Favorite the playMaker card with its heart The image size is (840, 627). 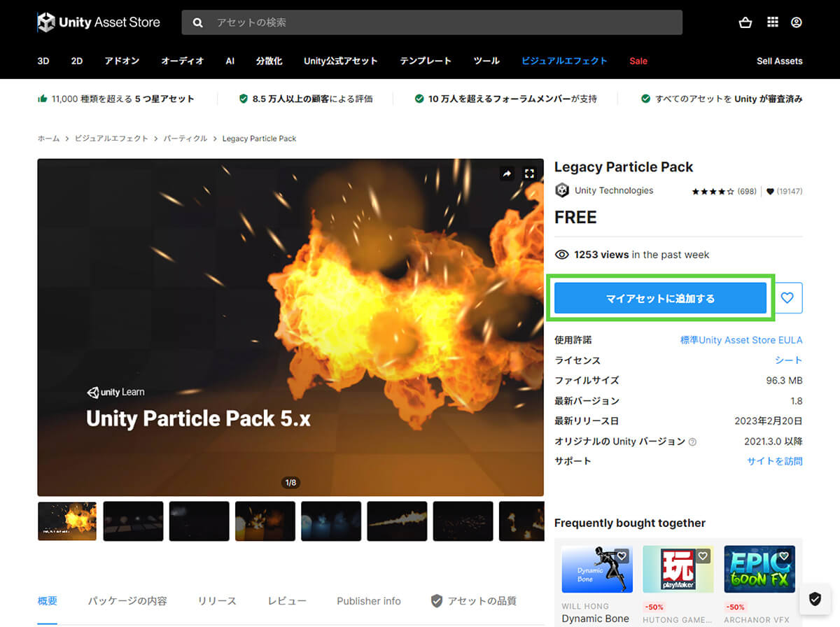[703, 556]
